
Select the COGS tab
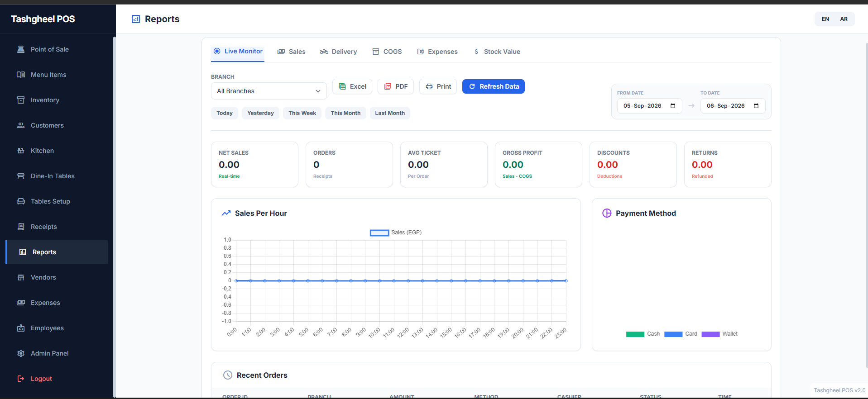click(x=387, y=52)
